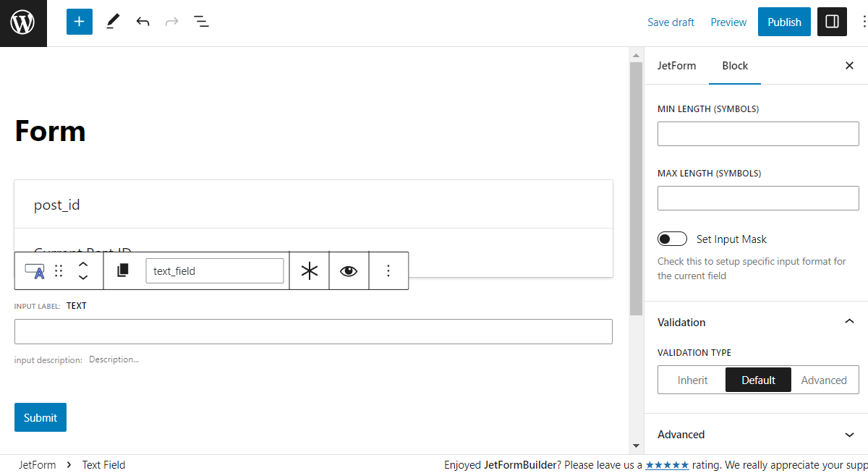The image size is (868, 473).
Task: Toggle the Settings sidebar panel icon
Action: (x=831, y=22)
